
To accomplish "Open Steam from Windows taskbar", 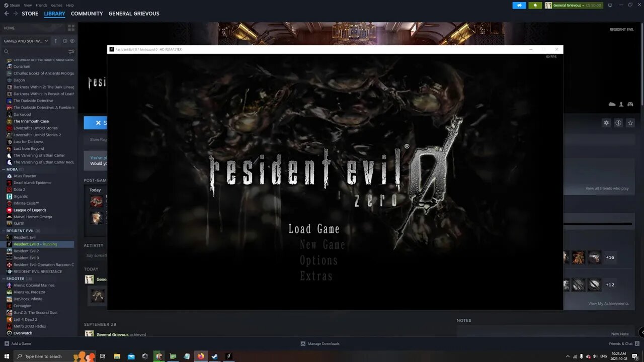I will click(215, 356).
